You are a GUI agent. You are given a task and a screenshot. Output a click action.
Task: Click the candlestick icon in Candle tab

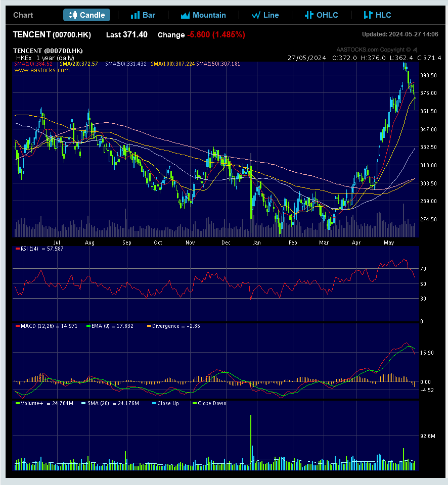coord(73,15)
